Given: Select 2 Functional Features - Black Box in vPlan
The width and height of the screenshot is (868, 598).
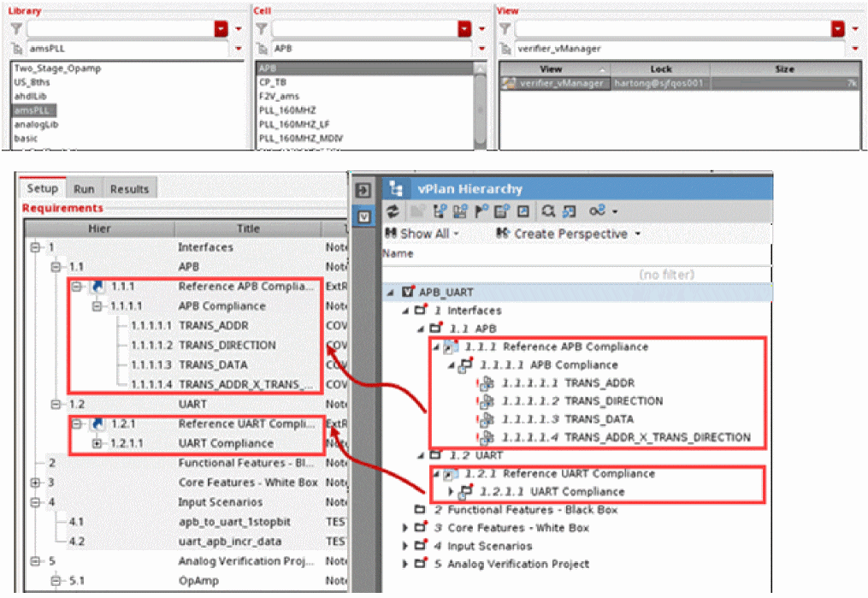Looking at the screenshot, I should (x=526, y=509).
